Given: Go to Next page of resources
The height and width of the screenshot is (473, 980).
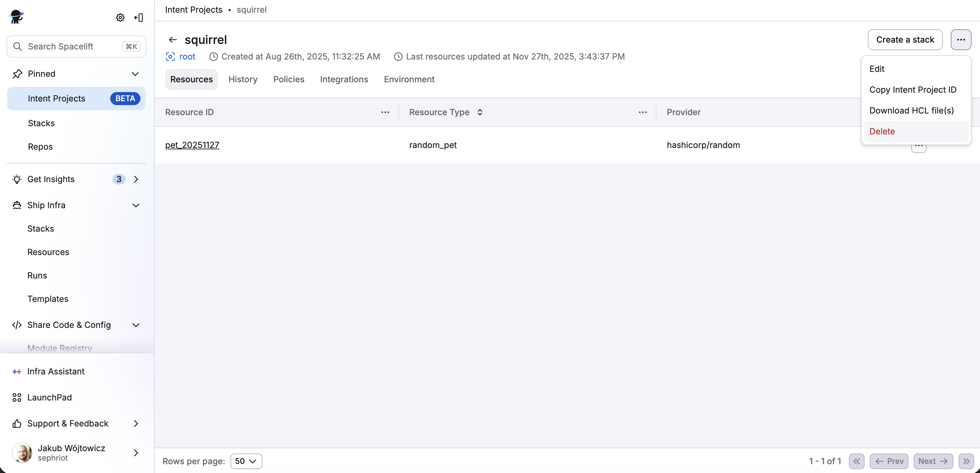Looking at the screenshot, I should click(x=933, y=461).
